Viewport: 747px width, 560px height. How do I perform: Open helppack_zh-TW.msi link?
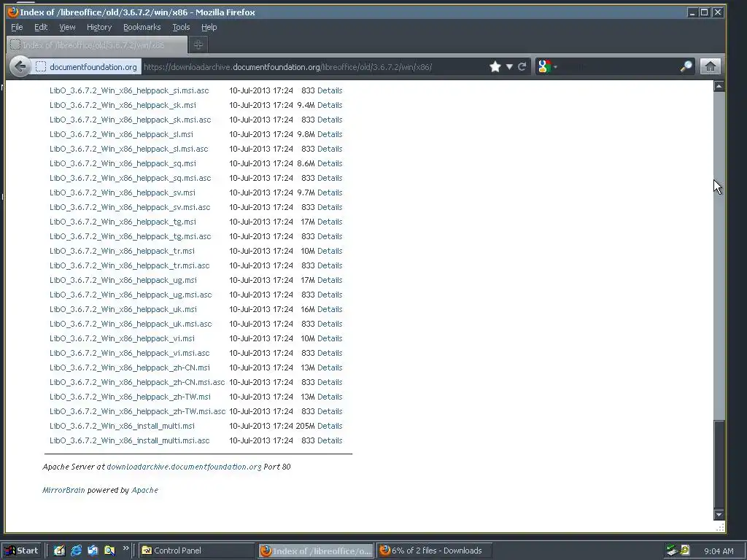click(x=130, y=397)
